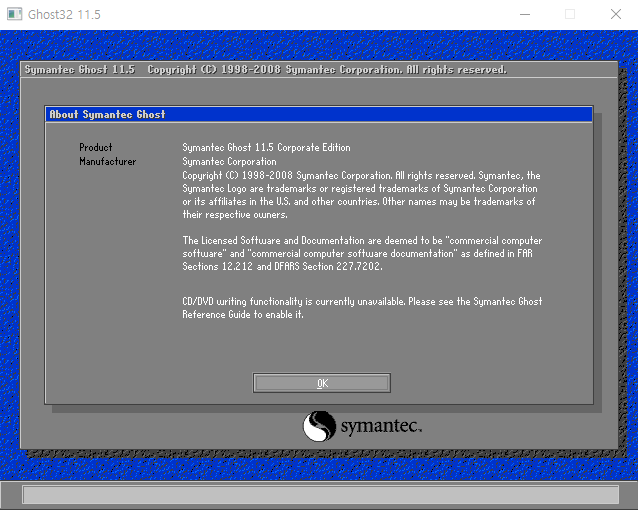
Task: Click the OK button in About dialog
Action: pos(321,383)
